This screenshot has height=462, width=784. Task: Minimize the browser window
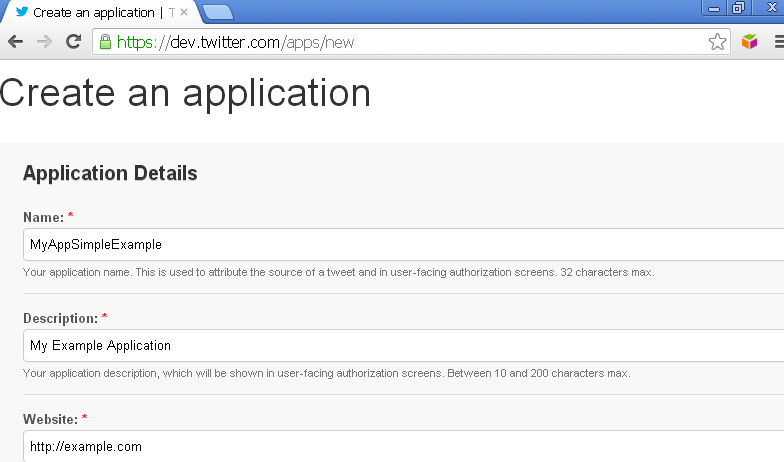(715, 8)
